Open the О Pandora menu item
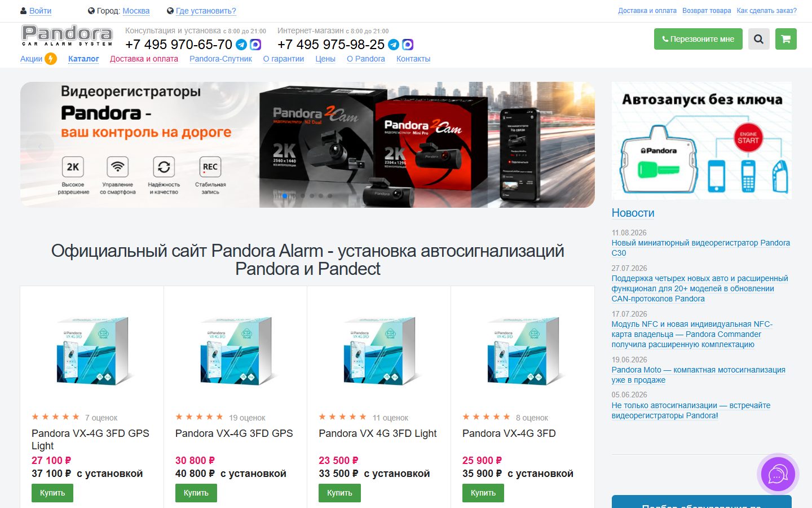812x508 pixels. [366, 59]
